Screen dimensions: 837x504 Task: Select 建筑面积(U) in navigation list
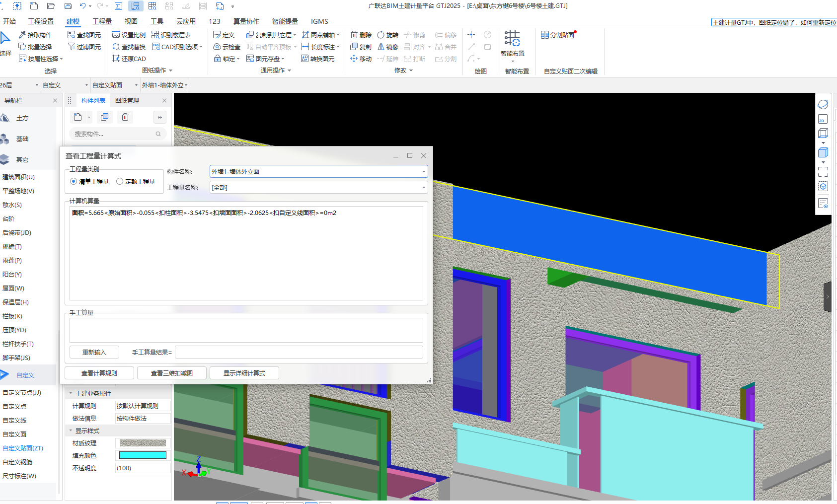click(x=19, y=177)
